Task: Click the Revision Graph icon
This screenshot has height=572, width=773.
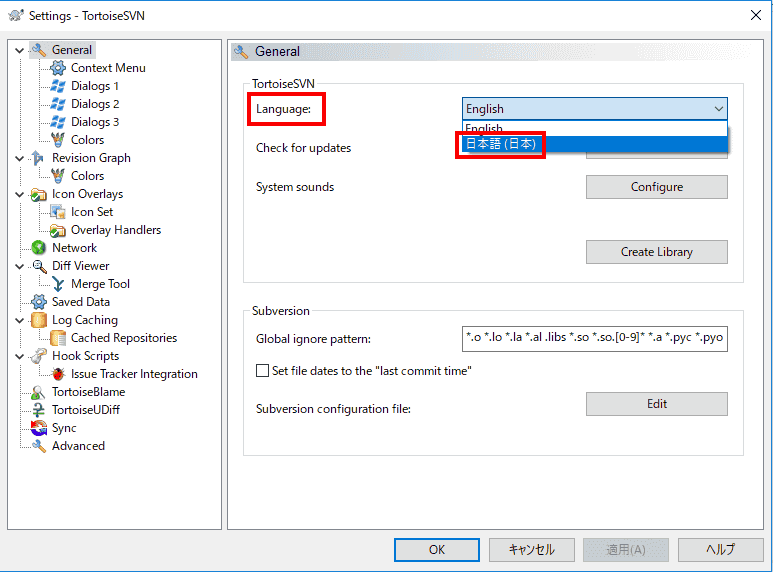Action: [38, 158]
